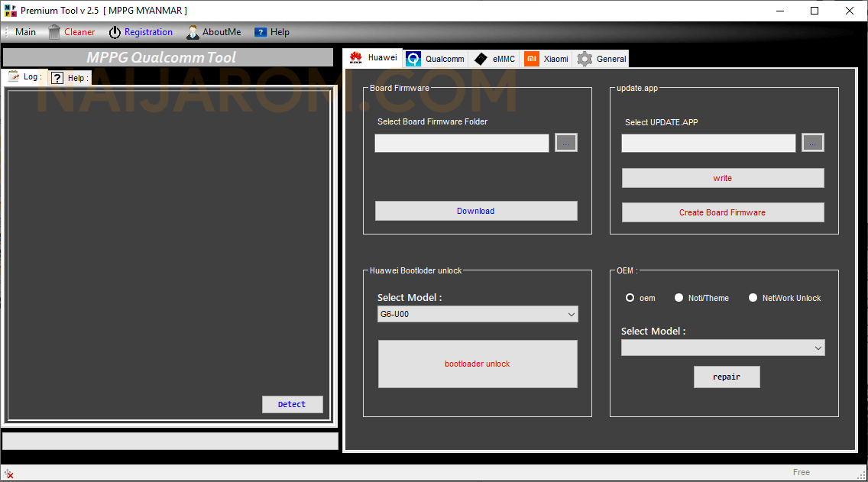Image resolution: width=868 pixels, height=482 pixels.
Task: Click the MPPG Qualcomm Tool banner
Action: [x=168, y=57]
